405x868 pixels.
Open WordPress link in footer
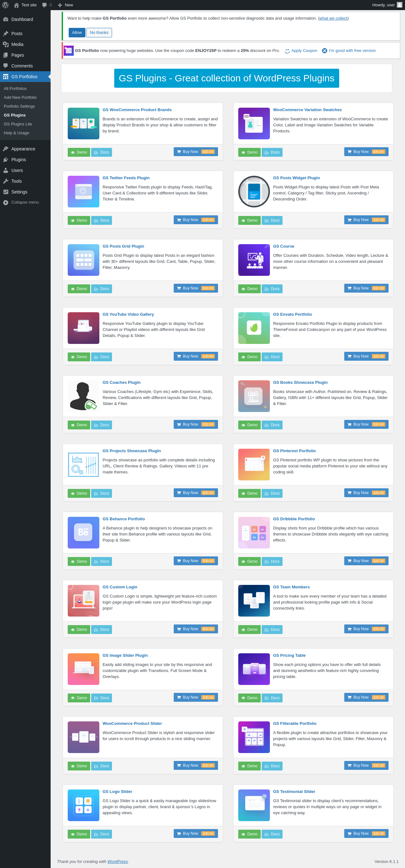tap(117, 861)
